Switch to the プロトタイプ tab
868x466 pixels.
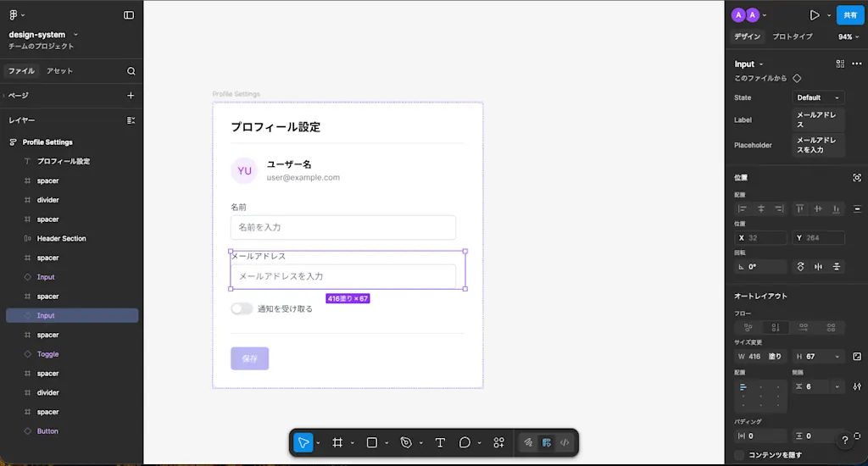793,36
